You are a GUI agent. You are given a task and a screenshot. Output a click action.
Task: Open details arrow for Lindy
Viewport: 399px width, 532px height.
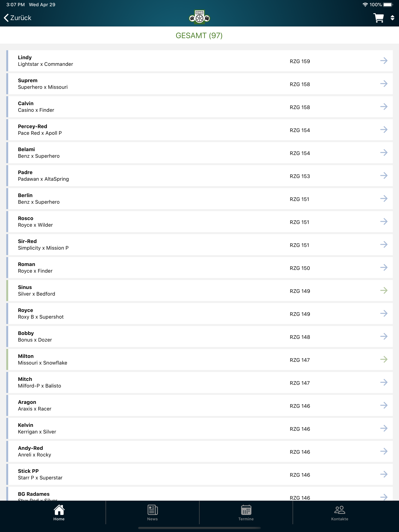[x=384, y=61]
